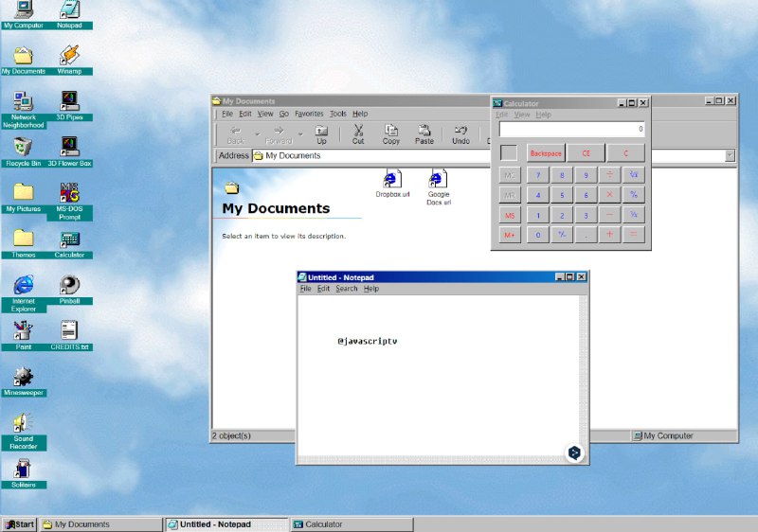
Task: Click the plus button in Calculator
Action: (x=609, y=235)
